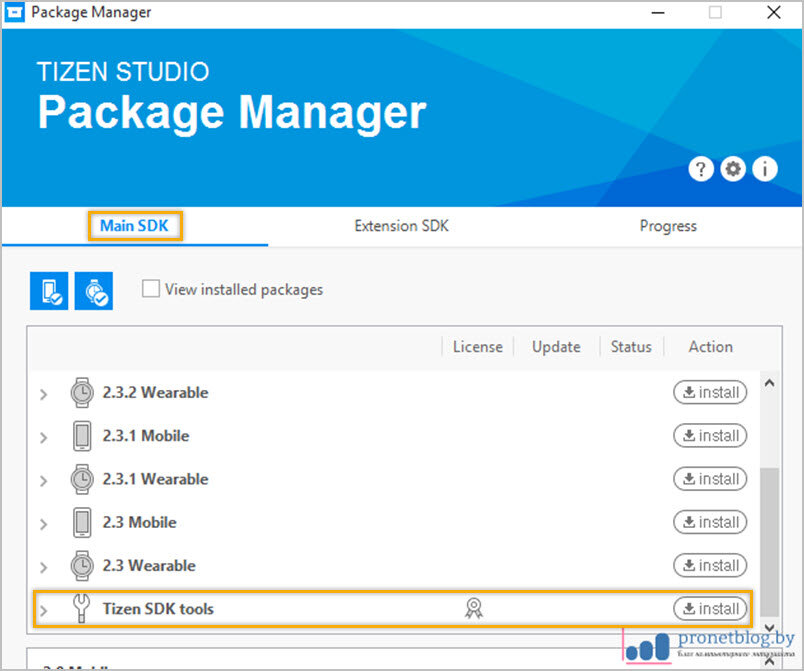Select the 2.3 Wearable label
The image size is (804, 671).
[x=149, y=565]
